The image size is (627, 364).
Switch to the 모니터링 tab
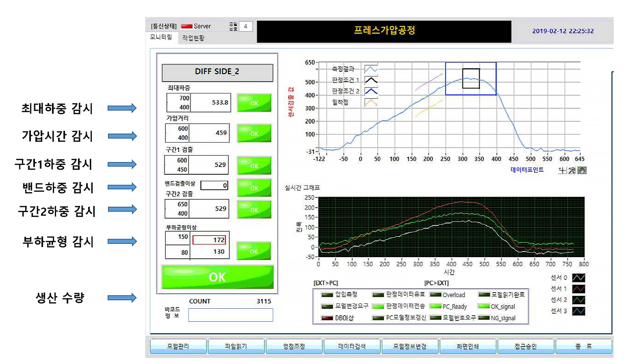pos(161,37)
